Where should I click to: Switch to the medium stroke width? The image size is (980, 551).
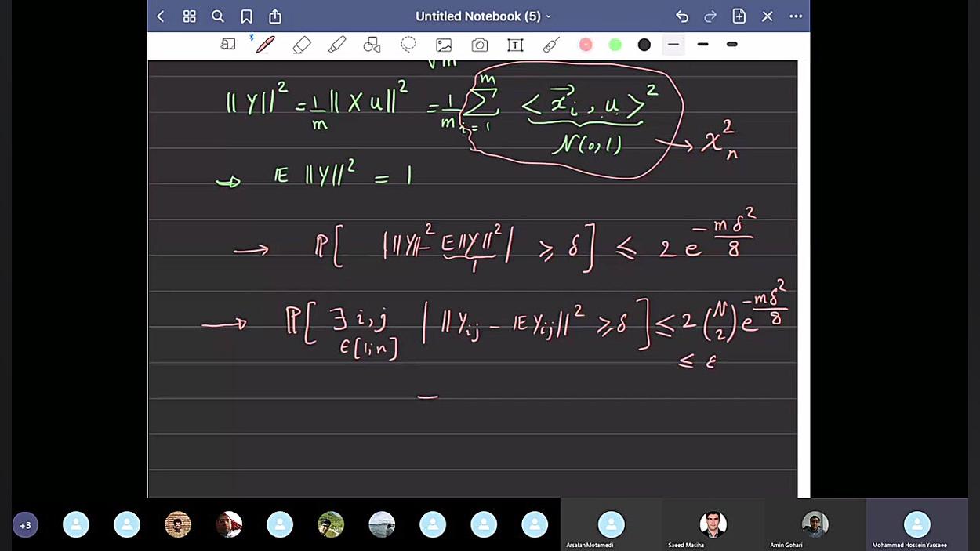[702, 45]
